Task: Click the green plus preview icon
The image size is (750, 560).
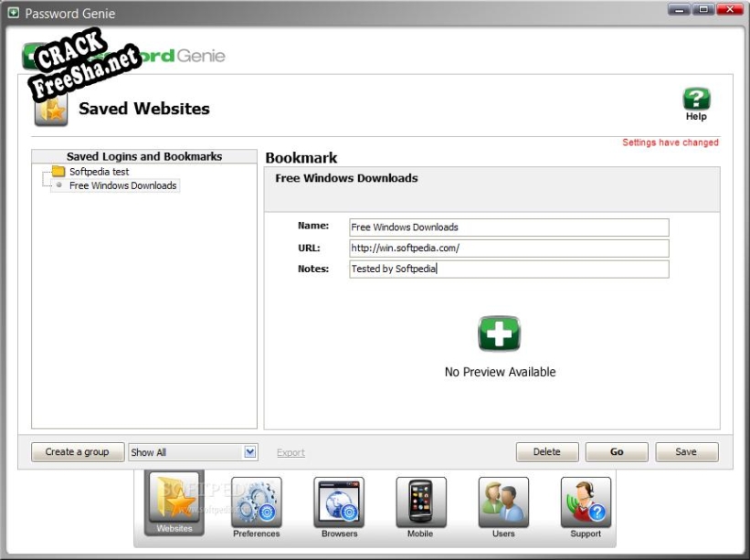Action: coord(500,334)
